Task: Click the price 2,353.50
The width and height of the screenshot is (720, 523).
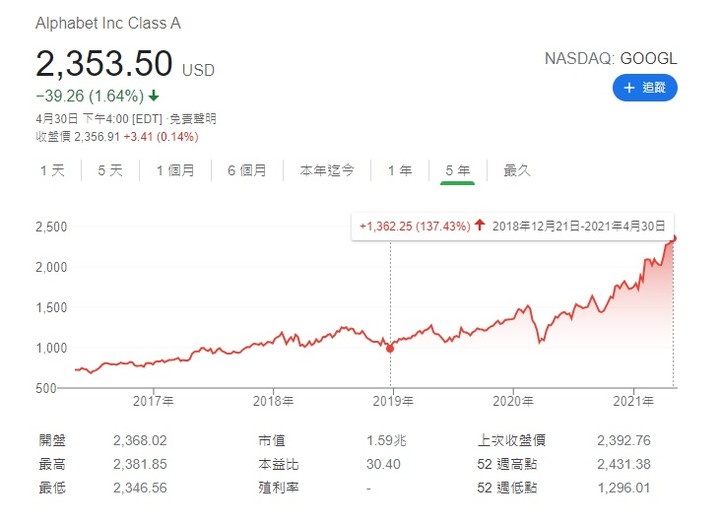Action: click(104, 63)
